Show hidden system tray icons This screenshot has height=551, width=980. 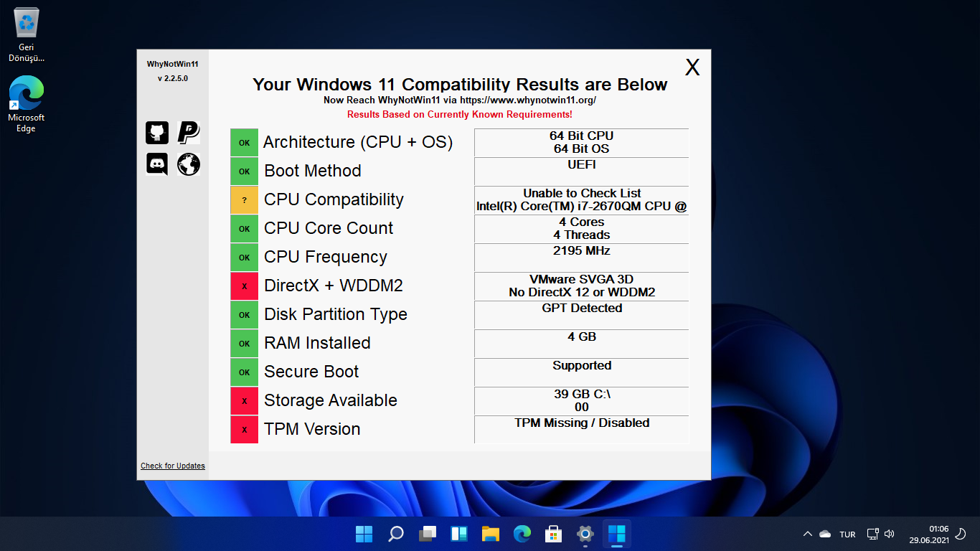point(808,534)
